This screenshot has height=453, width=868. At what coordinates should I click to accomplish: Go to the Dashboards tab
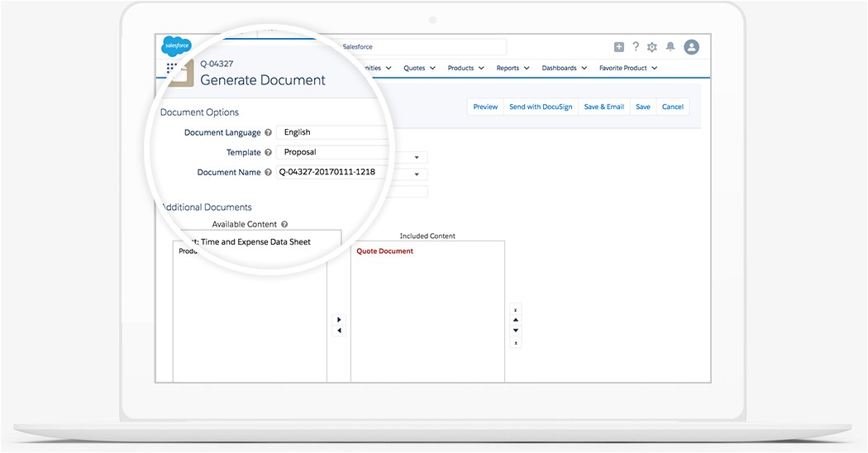coord(559,69)
